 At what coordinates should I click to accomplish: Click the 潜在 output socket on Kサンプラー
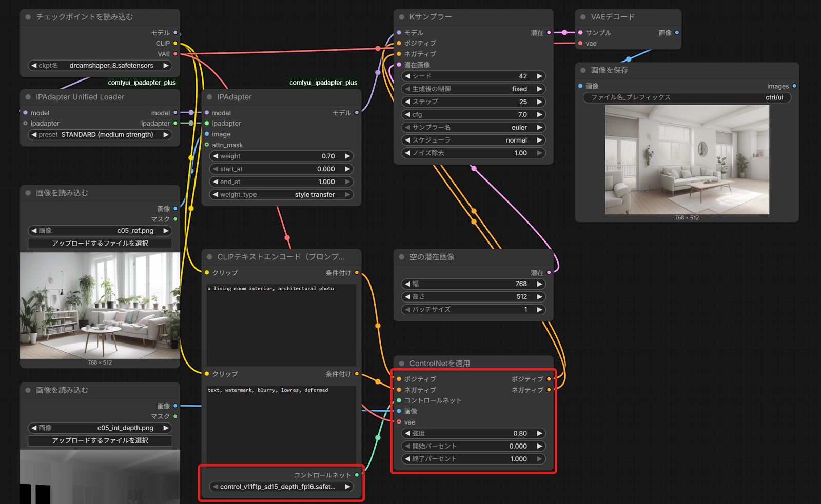549,32
